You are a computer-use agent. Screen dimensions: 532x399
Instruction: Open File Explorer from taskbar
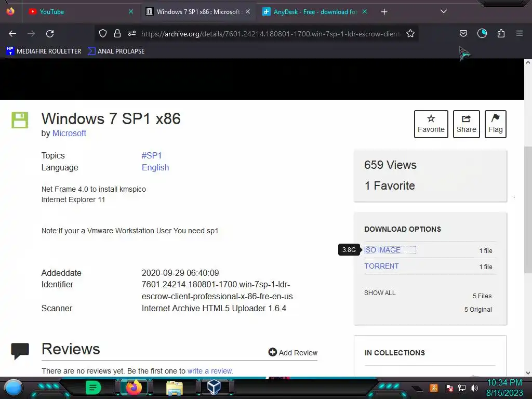(x=175, y=388)
